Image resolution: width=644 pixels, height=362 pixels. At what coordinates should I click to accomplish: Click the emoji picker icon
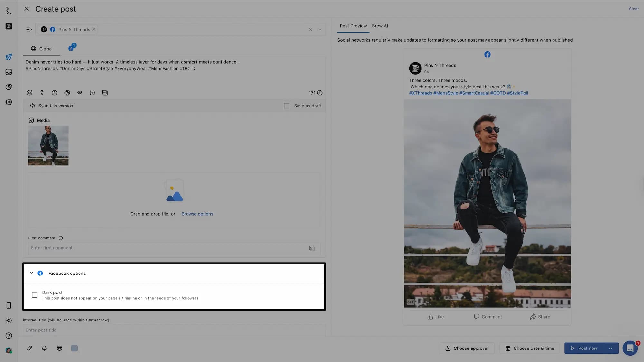pos(29,93)
